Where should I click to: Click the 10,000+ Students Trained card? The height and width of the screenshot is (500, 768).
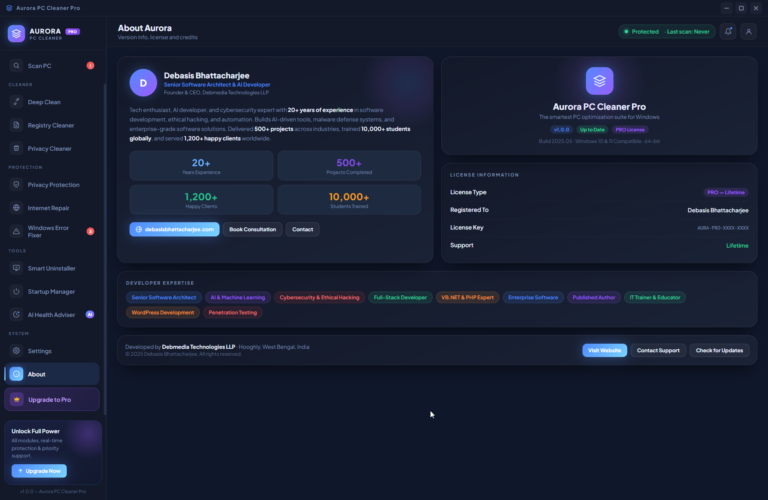[349, 200]
